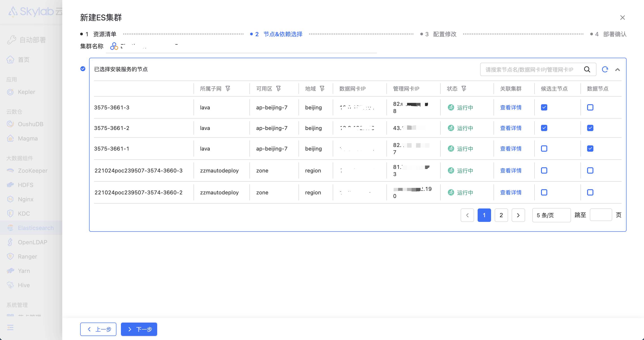Enable data node for 3575-3661-3

(x=590, y=107)
